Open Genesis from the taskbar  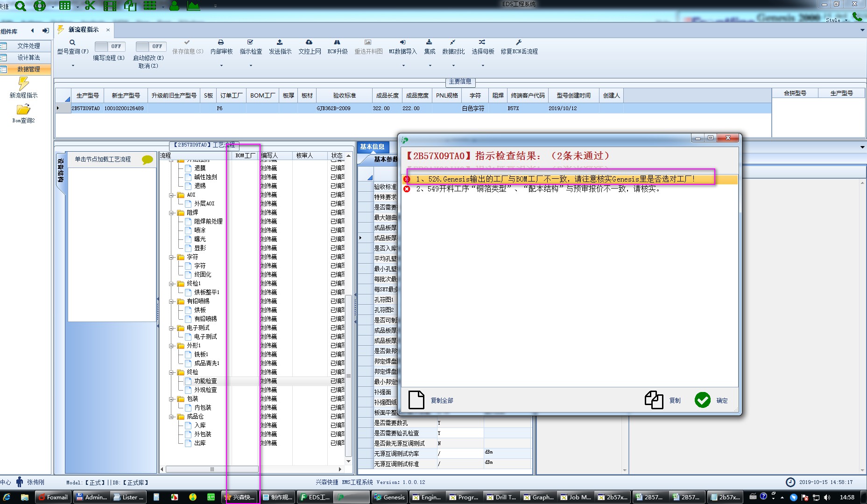(389, 497)
